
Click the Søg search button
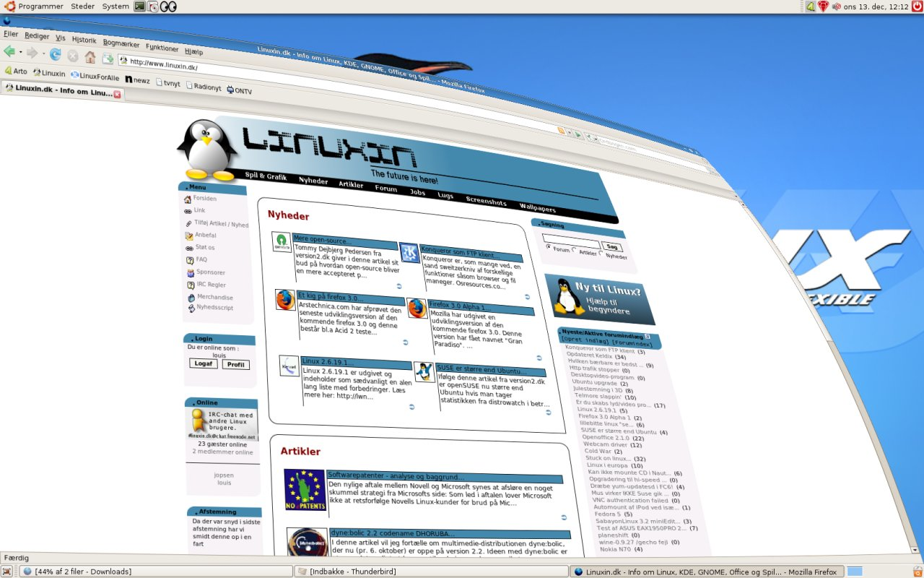point(611,246)
